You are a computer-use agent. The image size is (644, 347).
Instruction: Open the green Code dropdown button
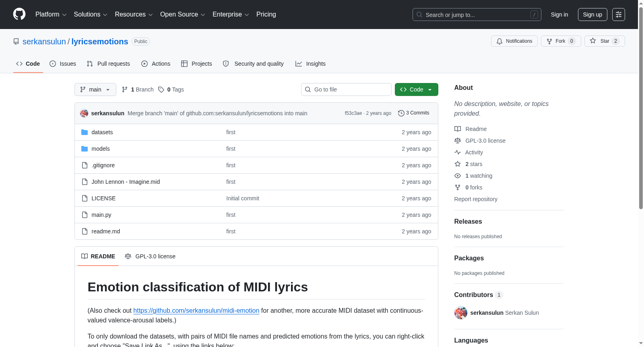point(416,89)
